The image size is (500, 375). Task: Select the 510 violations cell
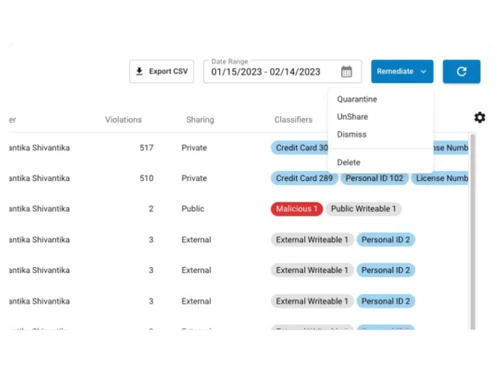click(146, 178)
